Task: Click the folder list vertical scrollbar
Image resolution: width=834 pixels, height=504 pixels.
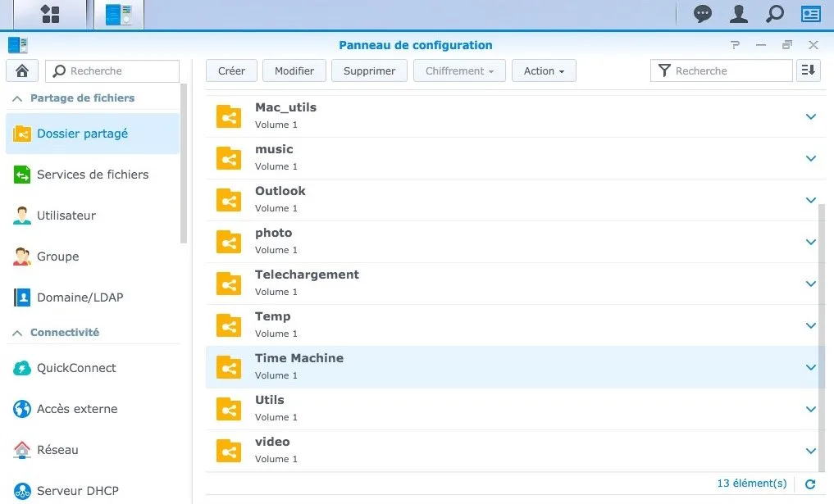Action: [x=822, y=337]
